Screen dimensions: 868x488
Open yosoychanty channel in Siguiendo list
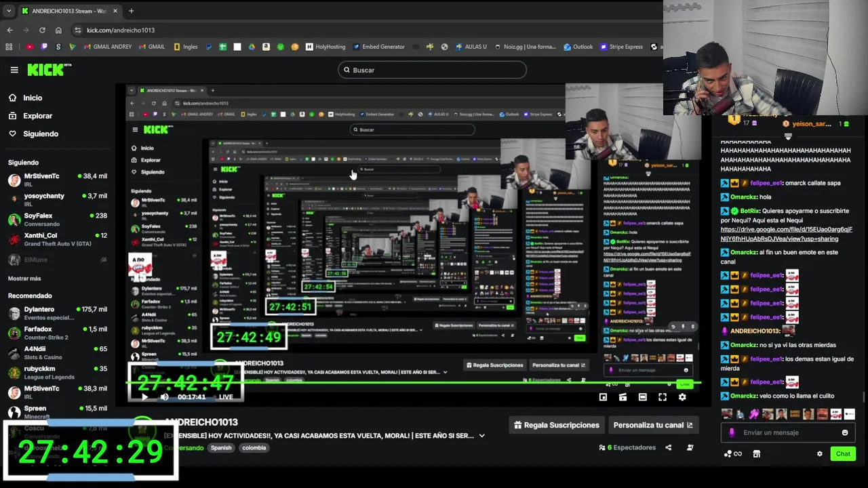click(x=58, y=199)
